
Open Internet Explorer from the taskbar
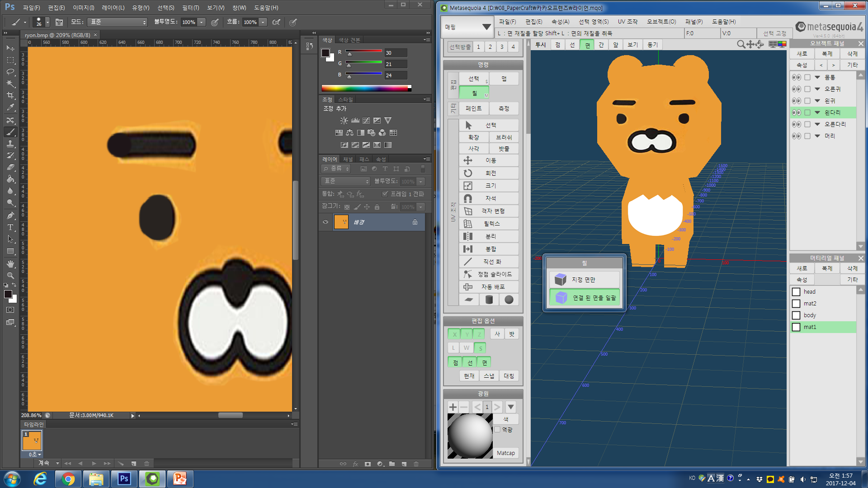pos(40,479)
